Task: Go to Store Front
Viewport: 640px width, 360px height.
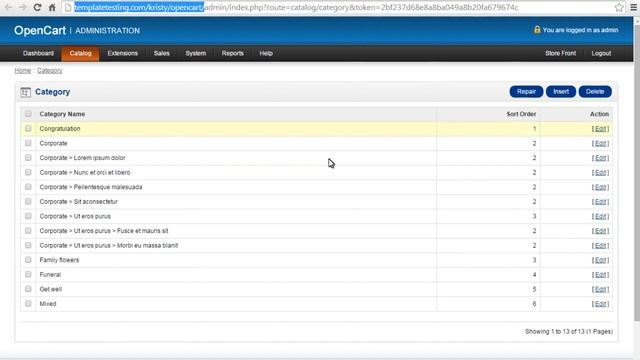Action: pos(560,53)
